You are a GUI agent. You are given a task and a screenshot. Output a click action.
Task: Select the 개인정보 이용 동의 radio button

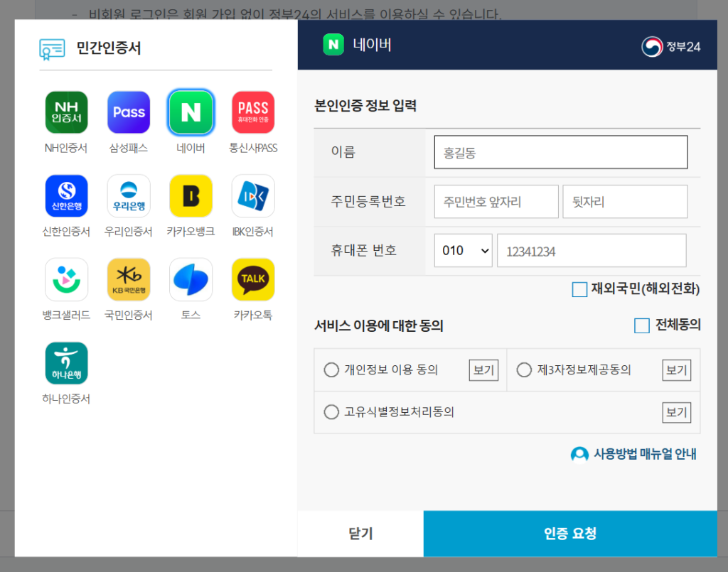click(x=331, y=369)
